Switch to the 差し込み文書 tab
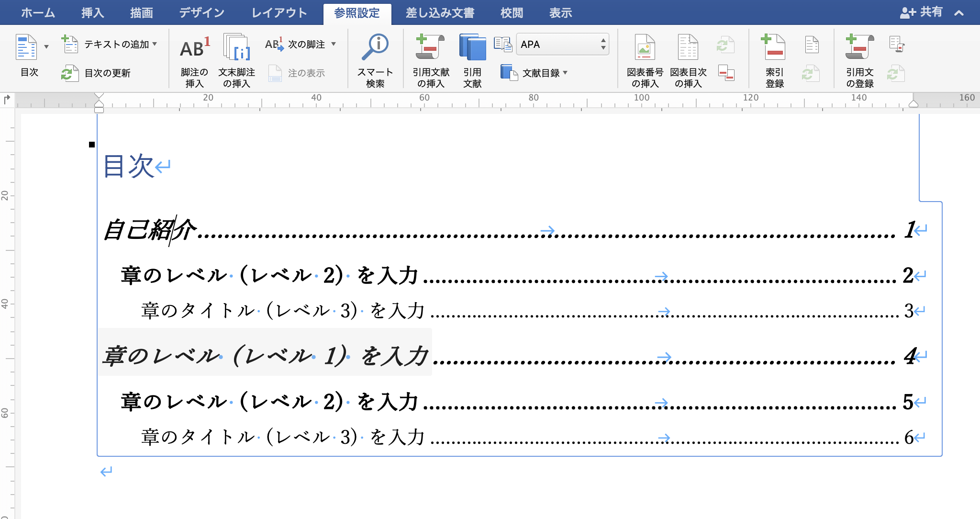Viewport: 980px width, 519px height. [440, 13]
